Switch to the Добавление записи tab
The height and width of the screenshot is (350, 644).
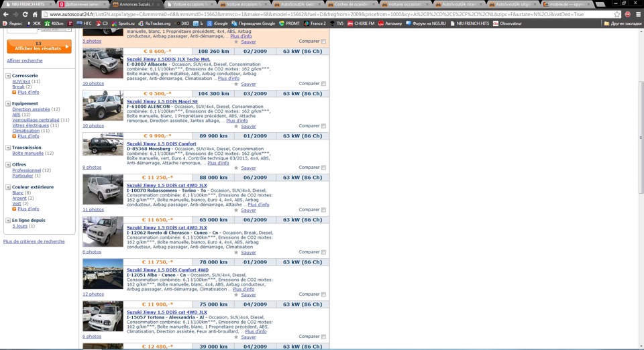tap(83, 4)
